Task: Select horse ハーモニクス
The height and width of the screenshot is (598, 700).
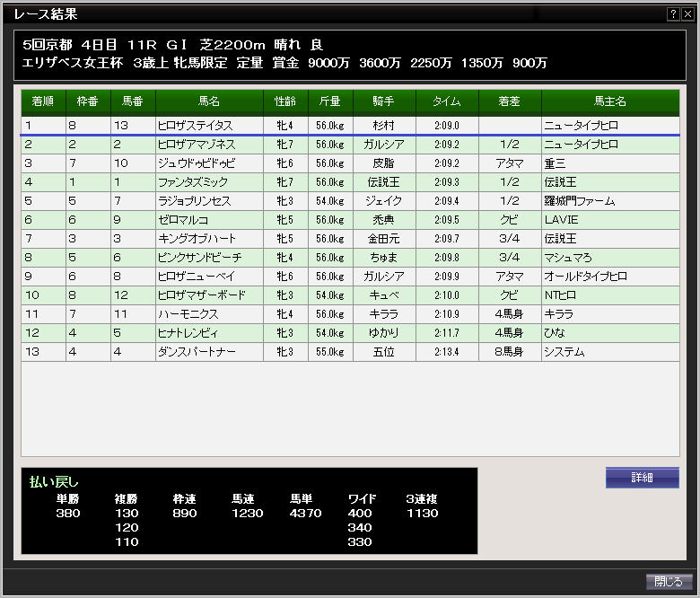Action: click(188, 314)
